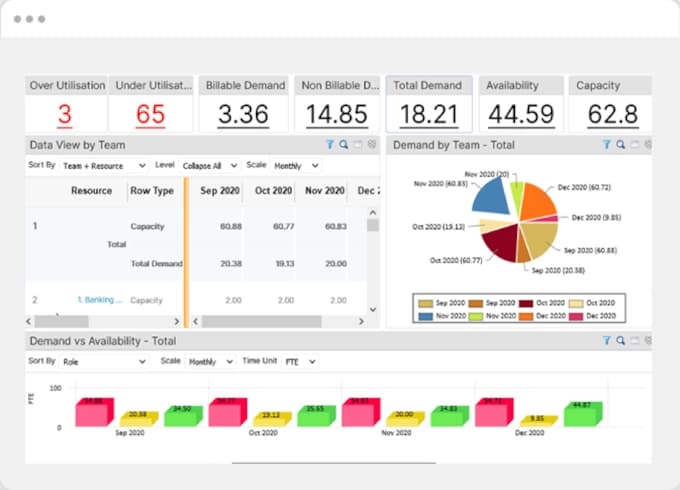Open Scale dropdown in Demand vs Availability
The image size is (680, 490).
pyautogui.click(x=210, y=362)
